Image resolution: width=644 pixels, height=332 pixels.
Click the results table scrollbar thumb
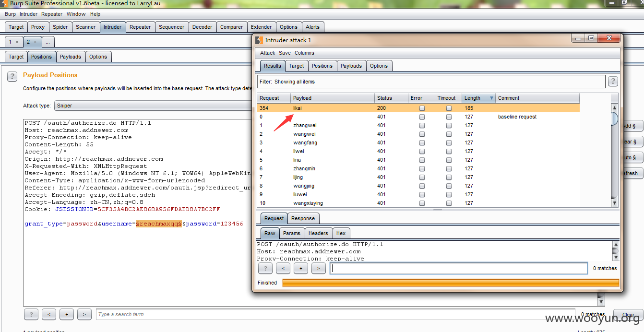(614, 119)
